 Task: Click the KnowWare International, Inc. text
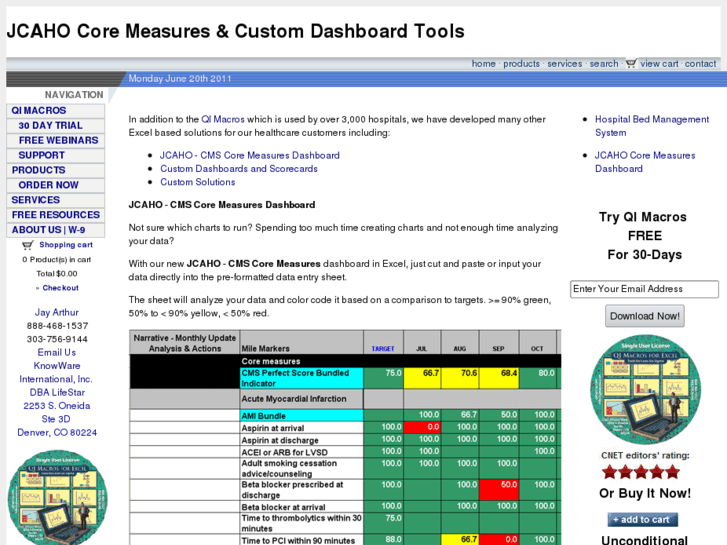point(56,372)
